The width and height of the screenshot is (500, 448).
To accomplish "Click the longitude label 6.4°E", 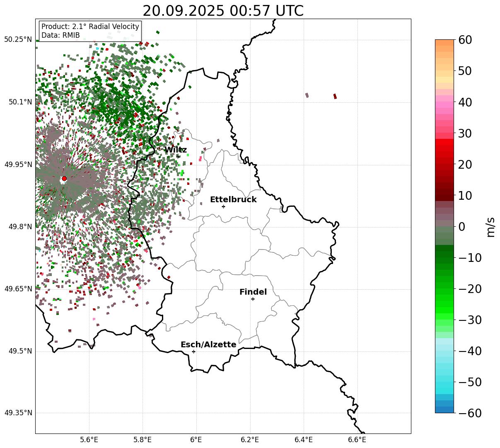I will click(x=304, y=440).
